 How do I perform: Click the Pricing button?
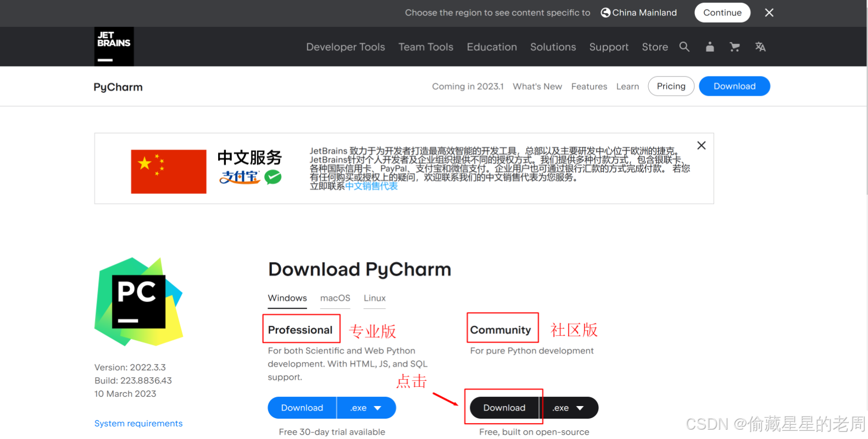coord(671,86)
